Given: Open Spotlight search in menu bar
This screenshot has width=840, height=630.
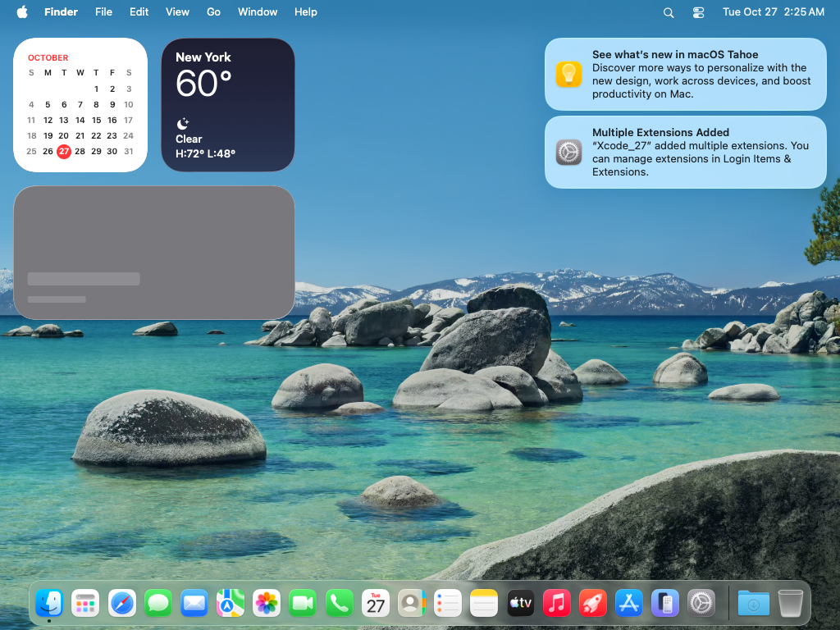Looking at the screenshot, I should click(669, 12).
